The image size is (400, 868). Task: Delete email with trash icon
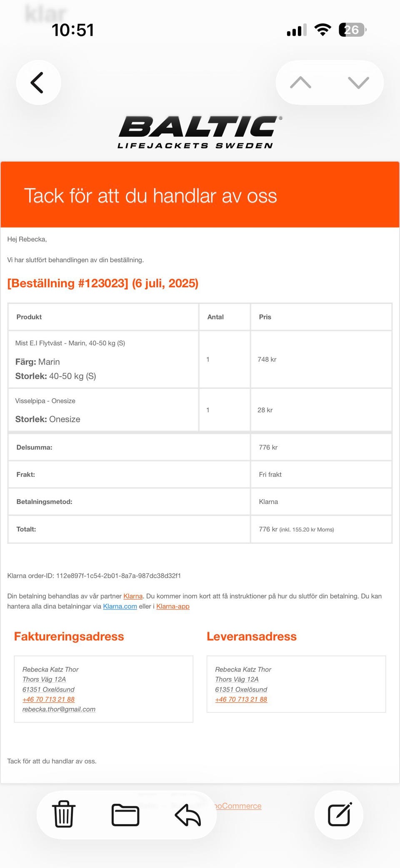(64, 814)
